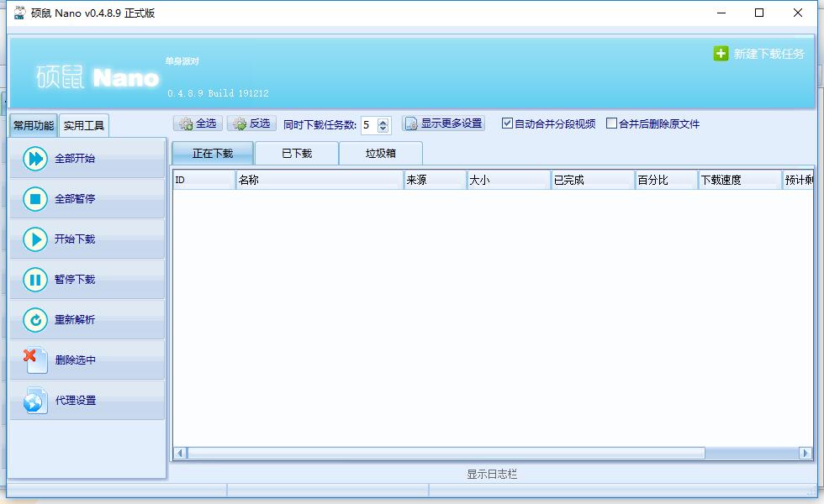
Task: Open the 垃圾箱 (Recycle Bin) tab
Action: click(379, 153)
